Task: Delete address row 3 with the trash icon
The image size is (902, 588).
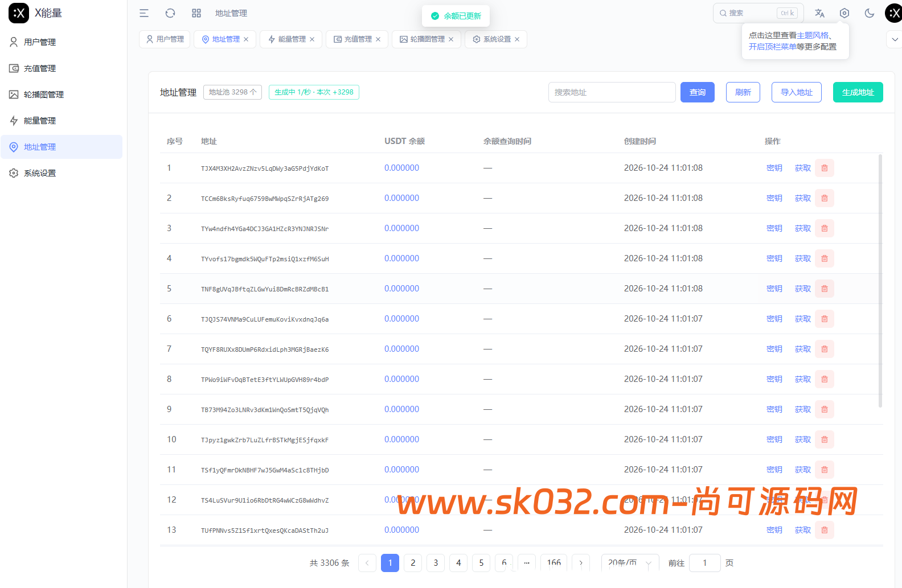Action: pos(825,228)
